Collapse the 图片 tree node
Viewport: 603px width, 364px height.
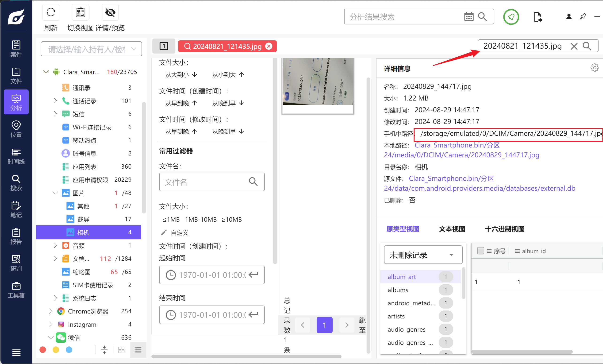point(55,193)
